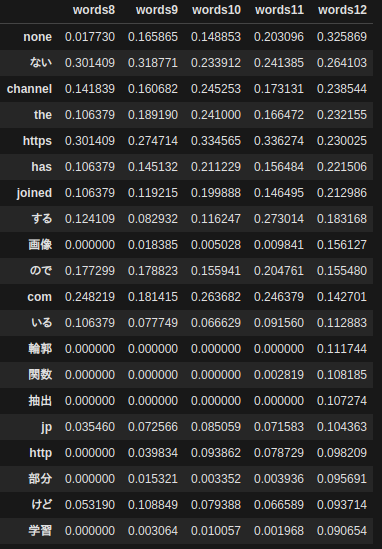This screenshot has height=549, width=382.
Task: Click value 0.245253 in channel row
Action: 216,89
